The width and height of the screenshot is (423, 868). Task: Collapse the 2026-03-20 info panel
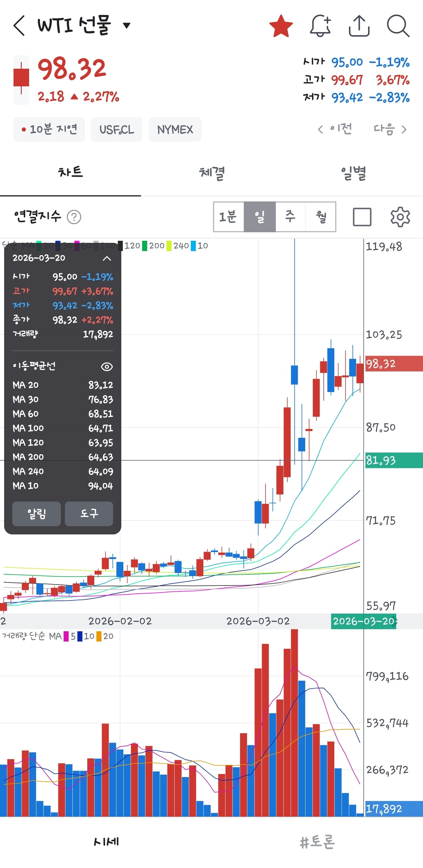[107, 258]
